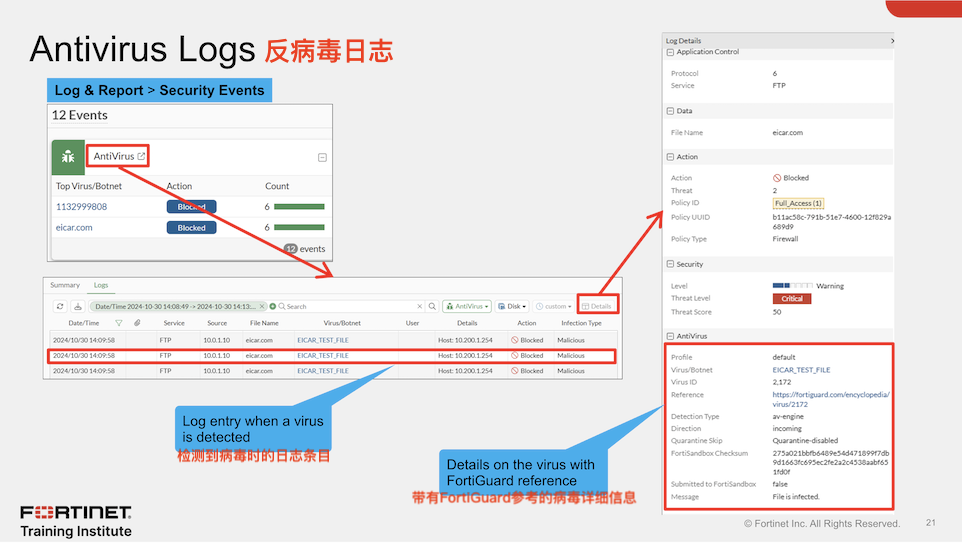Click EICAR_TEST_FILE in third log row
The image size is (962, 543).
tap(323, 371)
